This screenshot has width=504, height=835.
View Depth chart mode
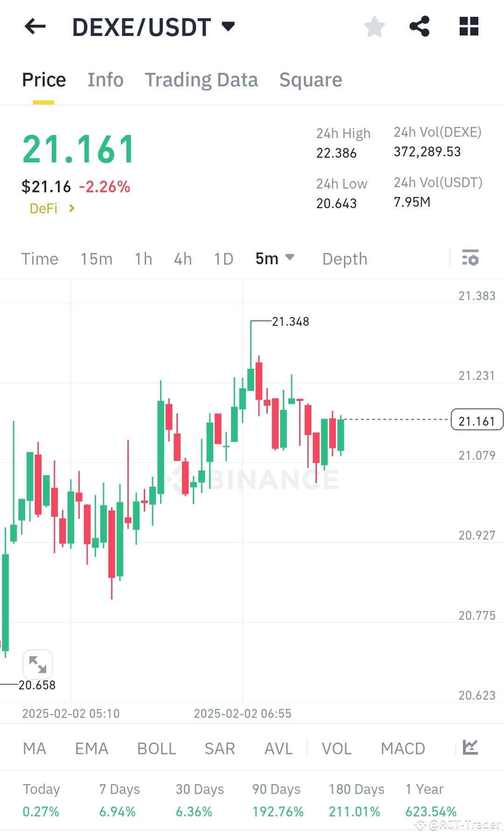coord(344,258)
